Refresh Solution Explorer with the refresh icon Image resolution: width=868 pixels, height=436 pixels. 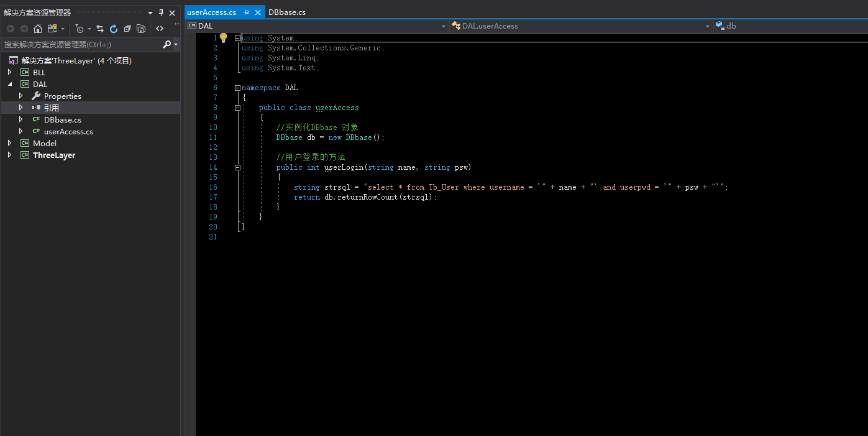tap(114, 29)
